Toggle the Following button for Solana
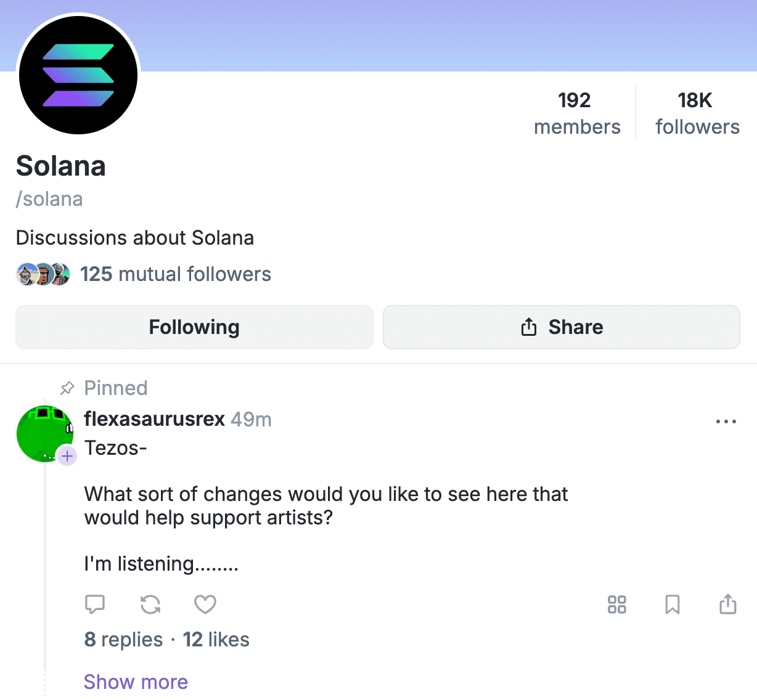The image size is (757, 700). [194, 327]
